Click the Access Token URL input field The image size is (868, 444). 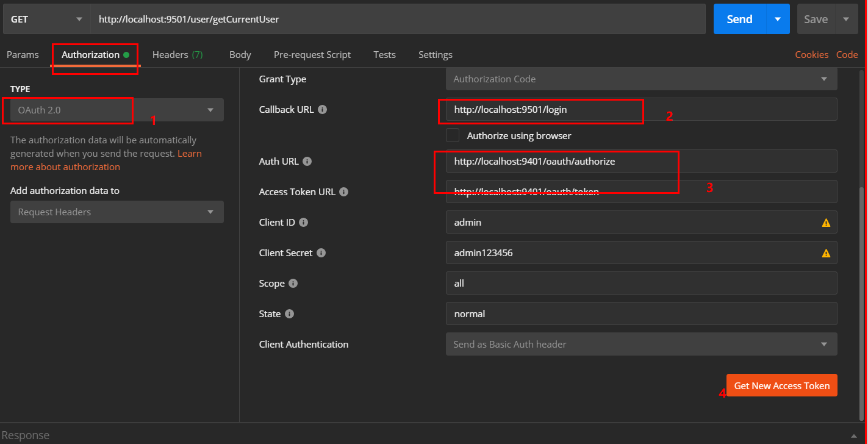[x=642, y=192]
